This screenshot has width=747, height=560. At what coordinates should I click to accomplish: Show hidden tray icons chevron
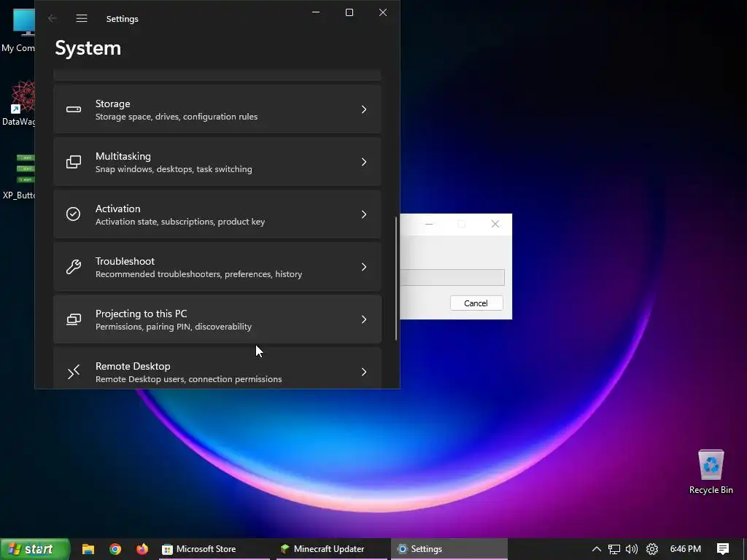[x=596, y=549]
